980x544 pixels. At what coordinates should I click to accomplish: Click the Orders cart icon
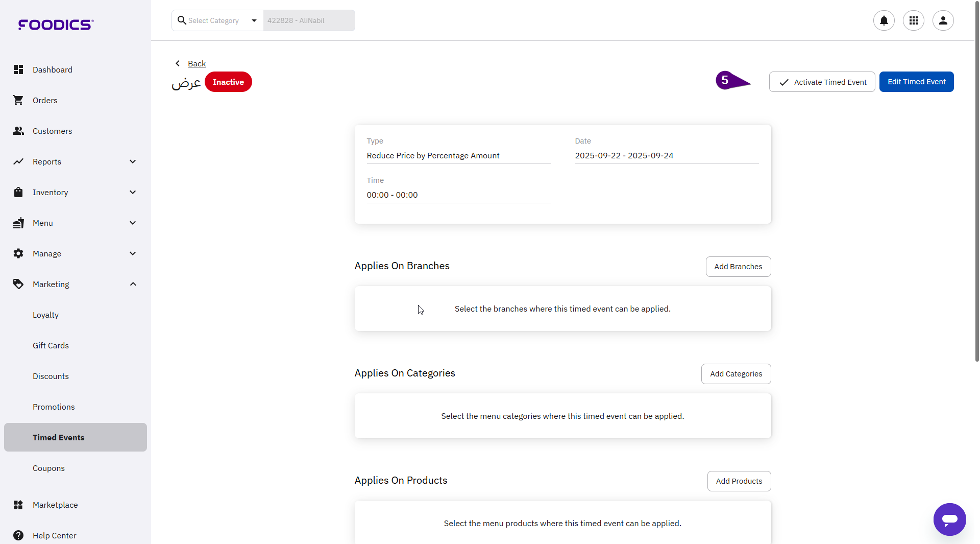[x=18, y=100]
